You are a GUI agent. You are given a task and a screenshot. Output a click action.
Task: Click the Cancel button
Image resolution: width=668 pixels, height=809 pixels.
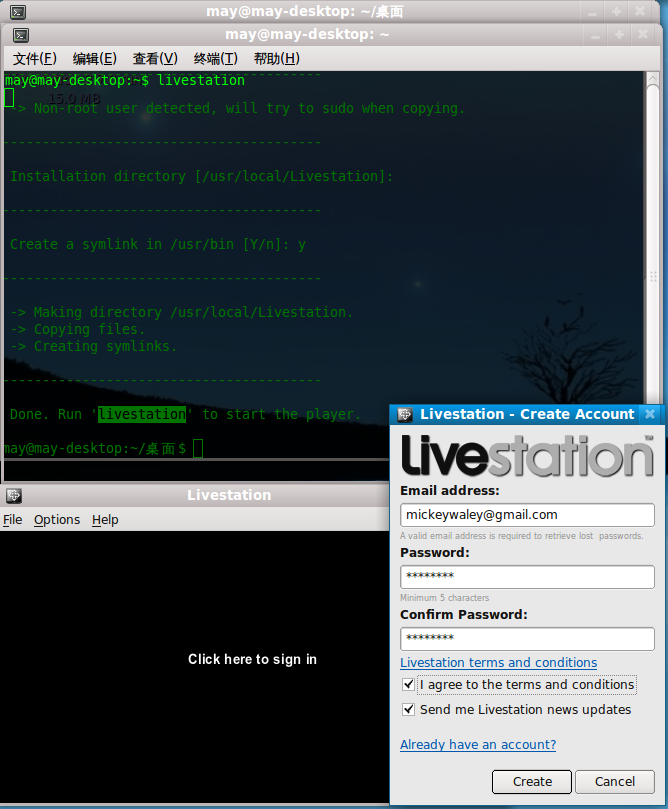point(615,782)
